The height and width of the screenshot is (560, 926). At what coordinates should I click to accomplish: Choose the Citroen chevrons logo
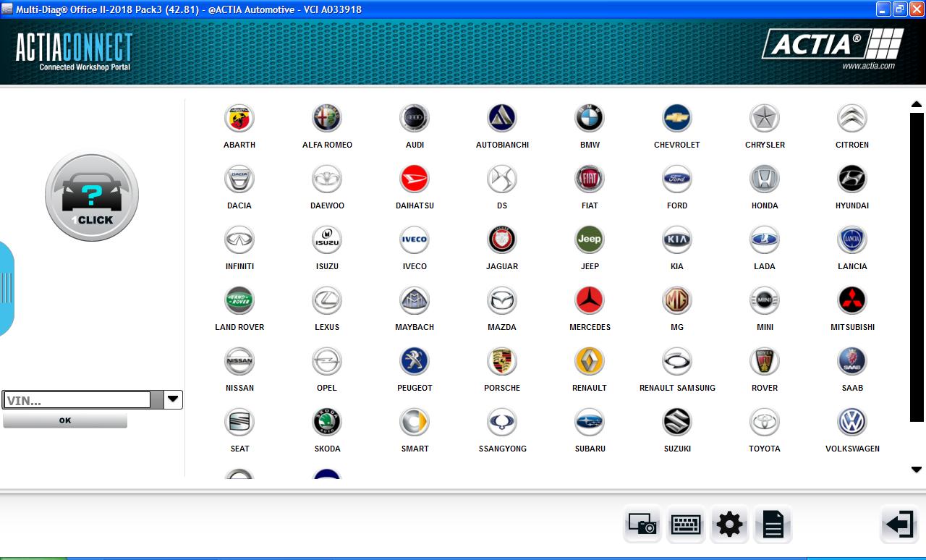(x=852, y=118)
